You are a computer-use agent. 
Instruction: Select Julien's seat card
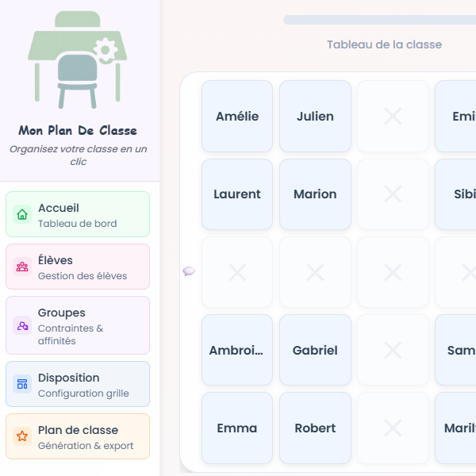pyautogui.click(x=315, y=117)
